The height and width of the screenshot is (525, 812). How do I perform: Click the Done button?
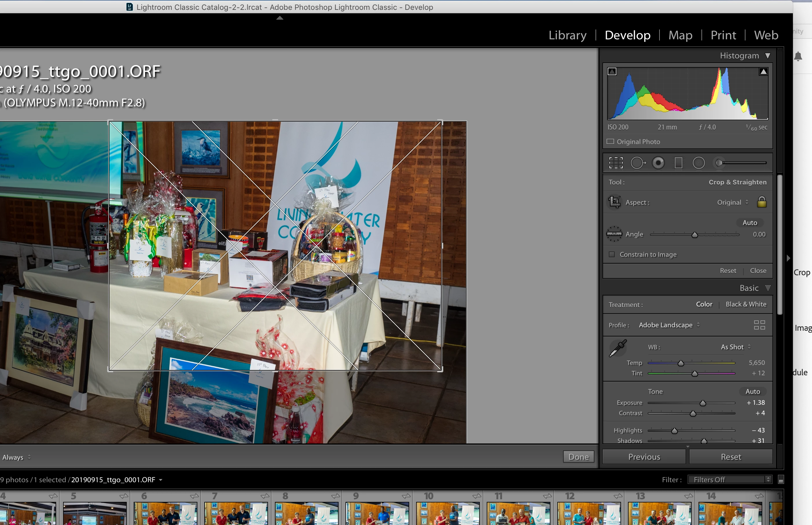point(578,457)
